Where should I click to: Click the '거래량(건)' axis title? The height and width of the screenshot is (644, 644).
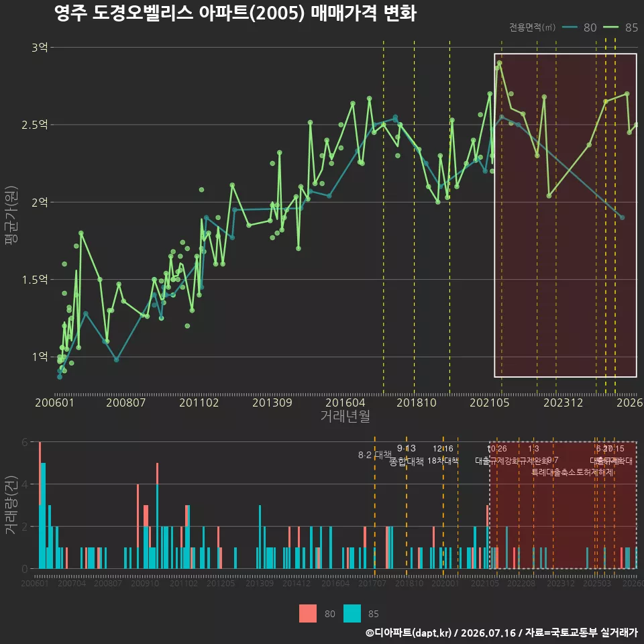[x=10, y=504]
